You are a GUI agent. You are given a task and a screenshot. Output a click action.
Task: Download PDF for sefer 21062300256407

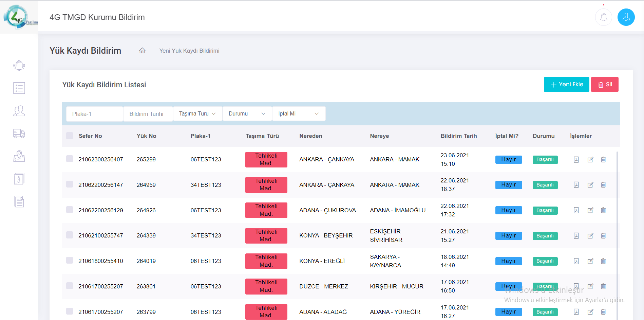click(x=576, y=160)
